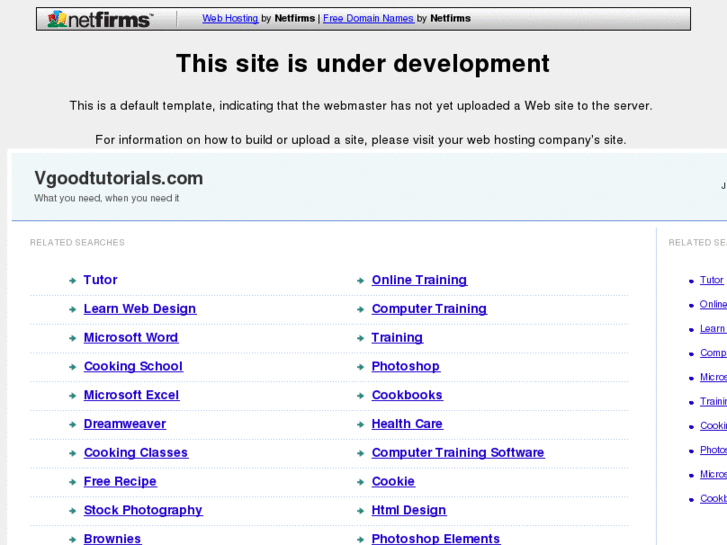
Task: Open the Microsoft Excel link
Action: [131, 395]
